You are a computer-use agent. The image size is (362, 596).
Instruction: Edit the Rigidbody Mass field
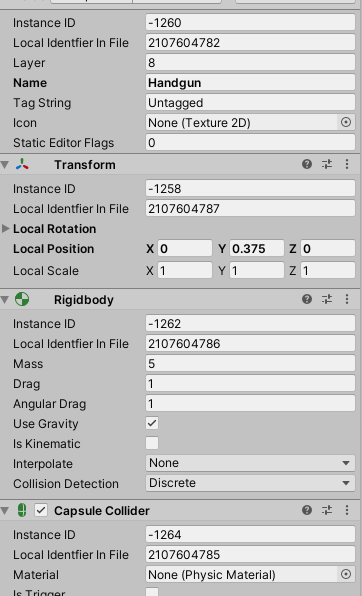(250, 363)
